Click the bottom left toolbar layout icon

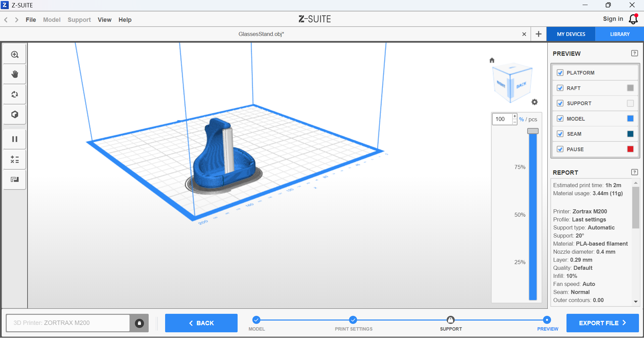15,179
